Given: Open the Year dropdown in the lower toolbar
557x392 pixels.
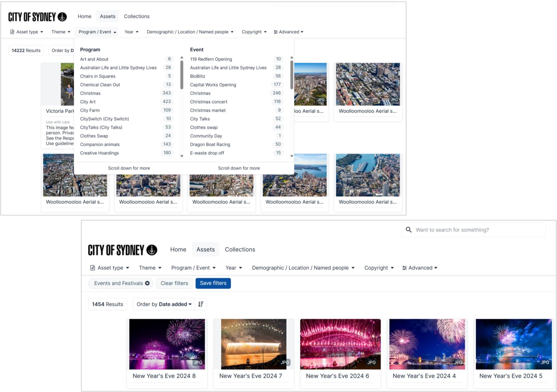Looking at the screenshot, I should tap(234, 268).
